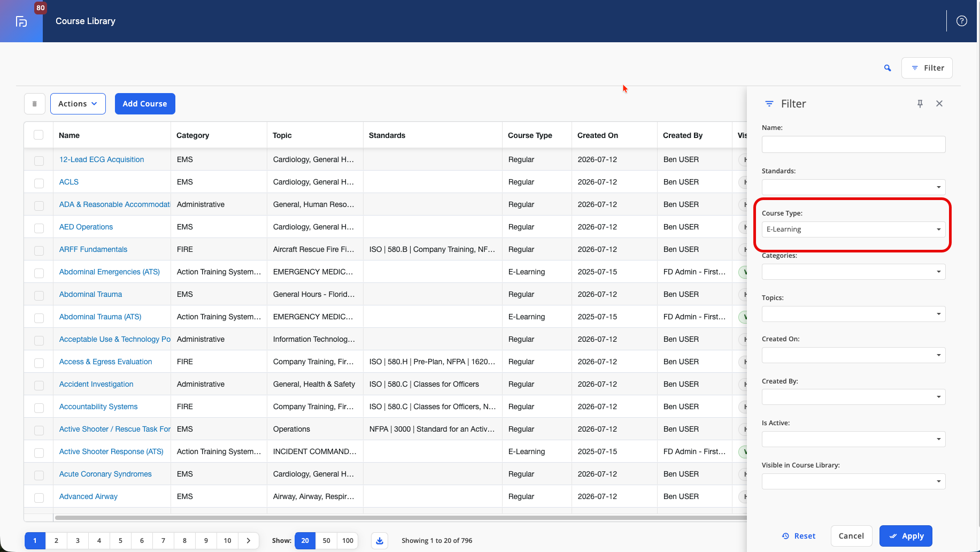
Task: Click the delete trash icon
Action: (x=35, y=104)
